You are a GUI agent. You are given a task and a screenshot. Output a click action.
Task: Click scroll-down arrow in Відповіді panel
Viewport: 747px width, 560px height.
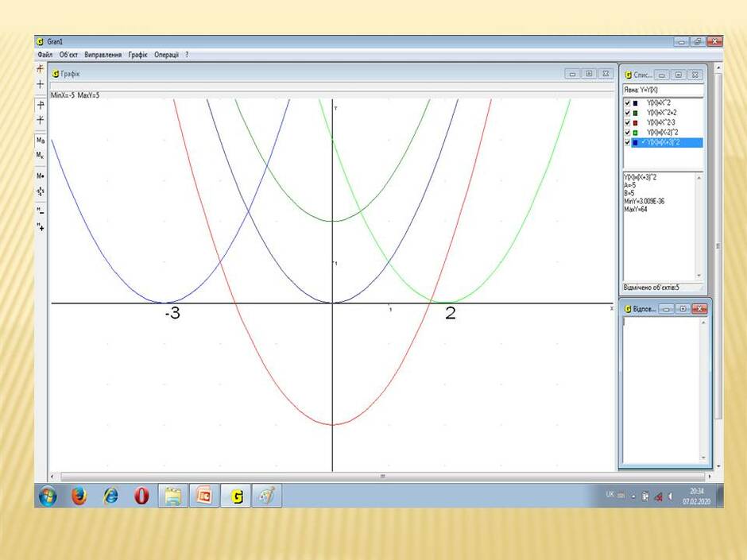point(703,458)
